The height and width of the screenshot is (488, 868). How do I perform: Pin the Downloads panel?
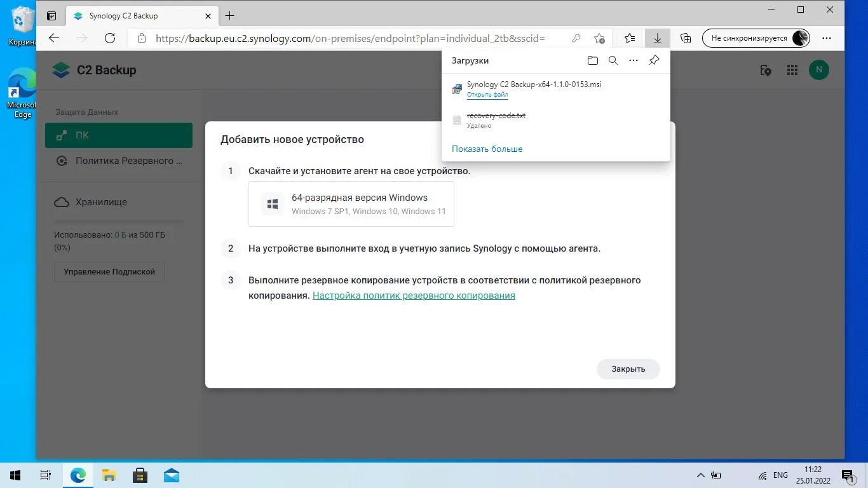click(x=654, y=60)
